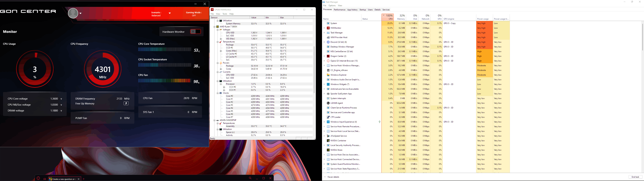This screenshot has width=644, height=181.
Task: Open the Opera GX logo menu
Action: pos(38,178)
